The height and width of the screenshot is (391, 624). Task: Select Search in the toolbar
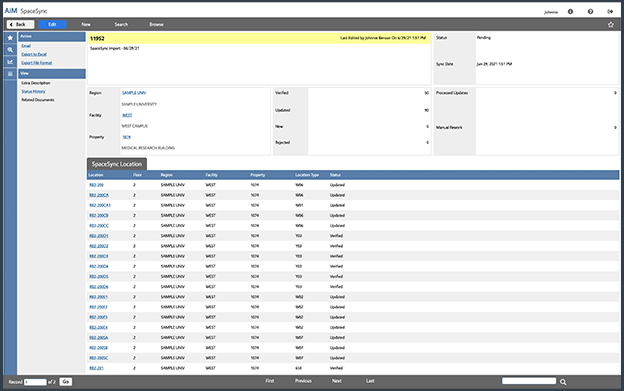121,24
